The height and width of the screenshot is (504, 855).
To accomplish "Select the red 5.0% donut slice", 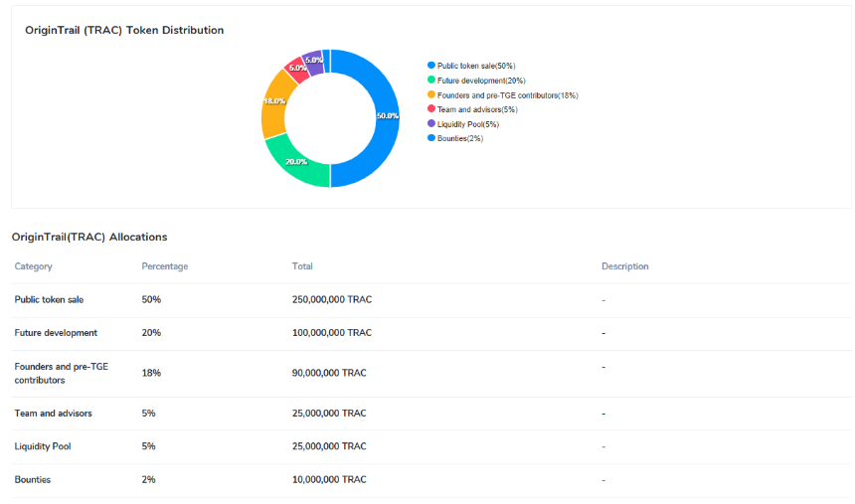I will tap(297, 70).
